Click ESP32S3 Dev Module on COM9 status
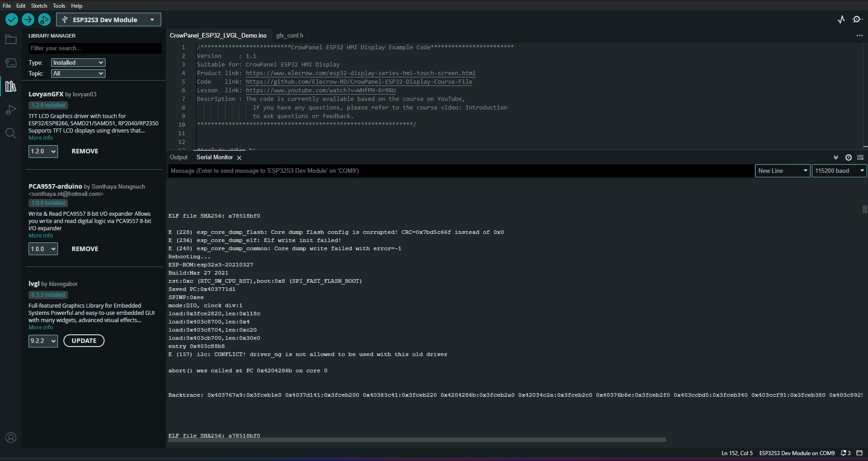 797,453
